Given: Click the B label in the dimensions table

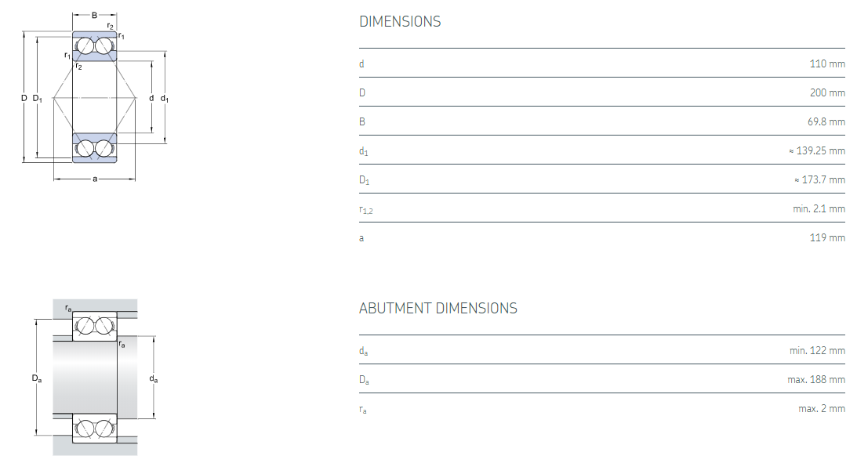Looking at the screenshot, I should 362,121.
